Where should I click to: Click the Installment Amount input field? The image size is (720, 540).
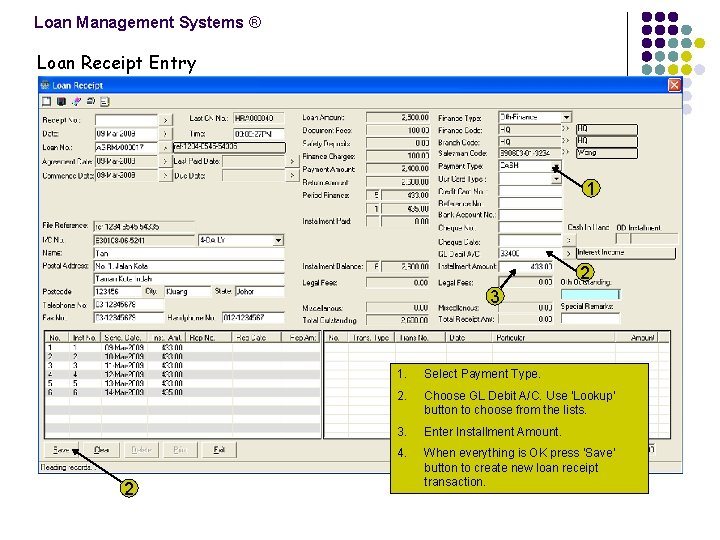tap(526, 266)
